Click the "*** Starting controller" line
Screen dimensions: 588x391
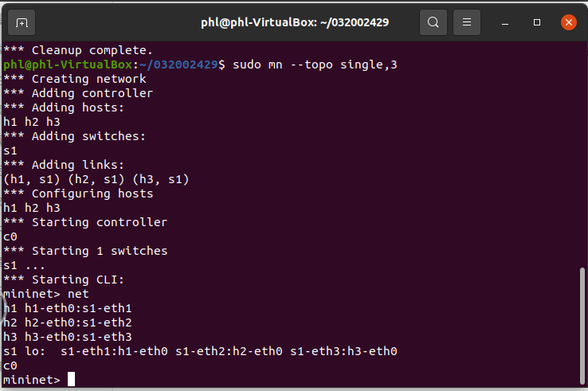[85, 222]
